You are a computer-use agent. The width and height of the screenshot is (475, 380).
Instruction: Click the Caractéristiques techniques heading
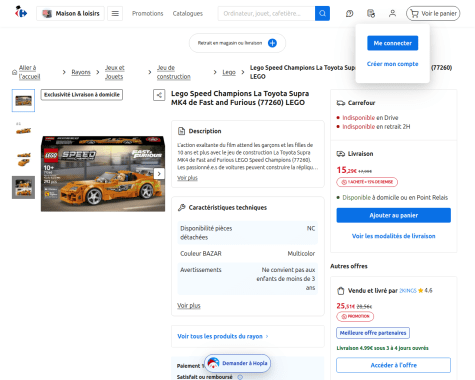(228, 208)
